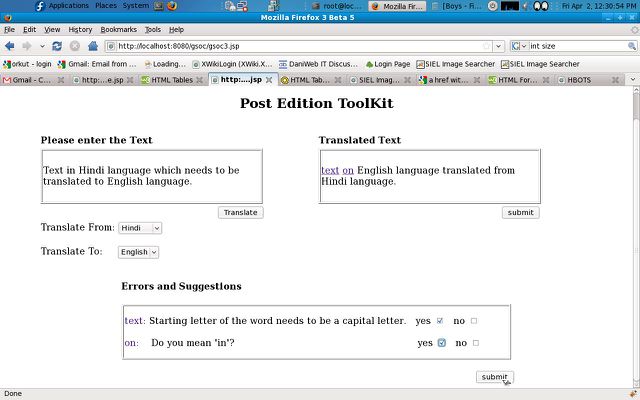
Task: Toggle 'yes' for the 'on:' suggestion
Action: (441, 343)
